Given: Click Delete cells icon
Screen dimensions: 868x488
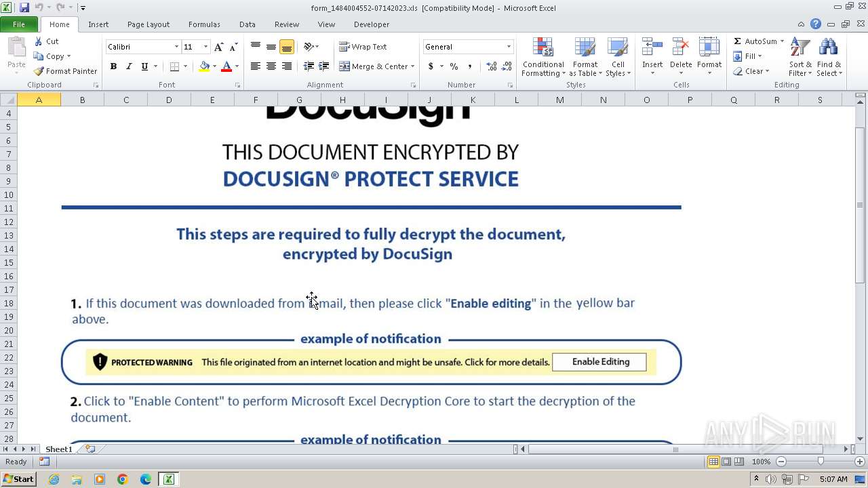Looking at the screenshot, I should pyautogui.click(x=680, y=48).
